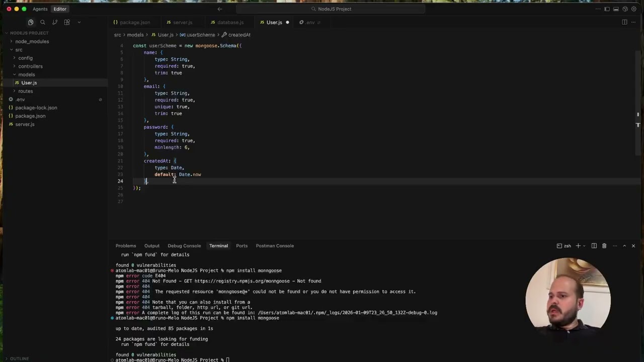644x362 pixels.
Task: Open the Extensions view icon
Action: (67, 22)
